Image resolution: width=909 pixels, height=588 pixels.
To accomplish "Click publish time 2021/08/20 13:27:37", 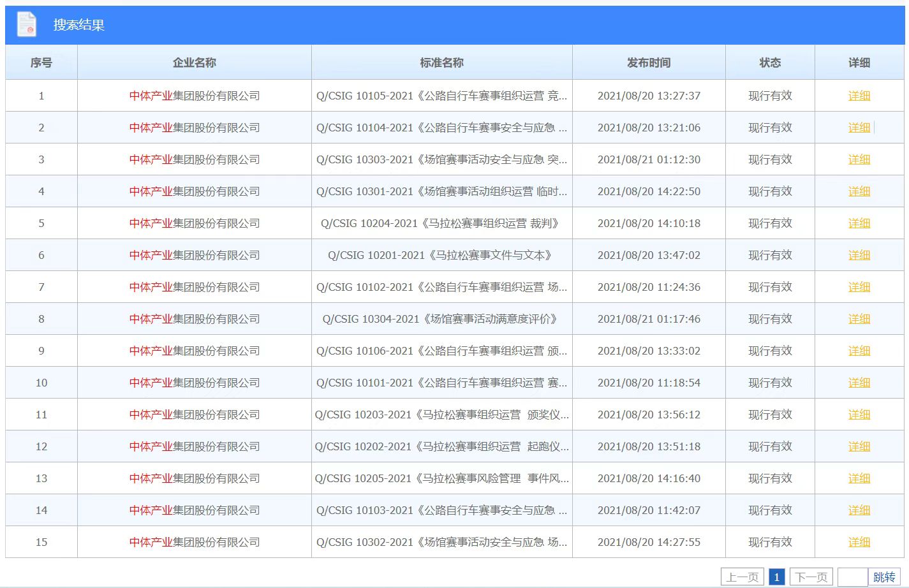I will (649, 96).
